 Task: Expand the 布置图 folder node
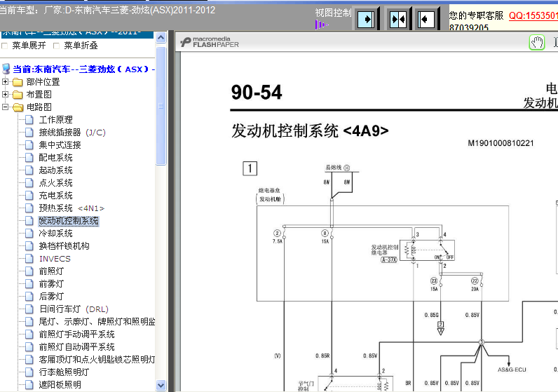tap(5, 95)
